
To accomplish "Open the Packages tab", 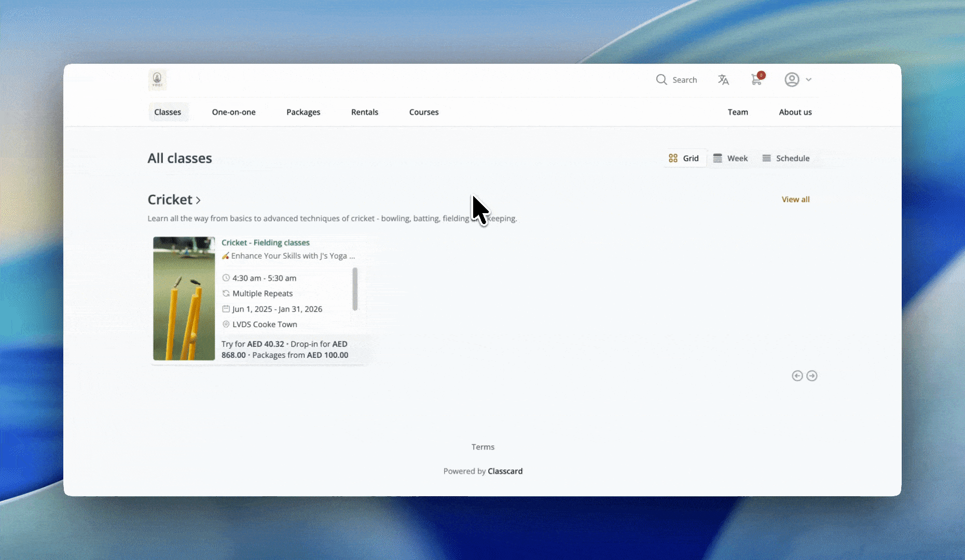I will [x=303, y=112].
